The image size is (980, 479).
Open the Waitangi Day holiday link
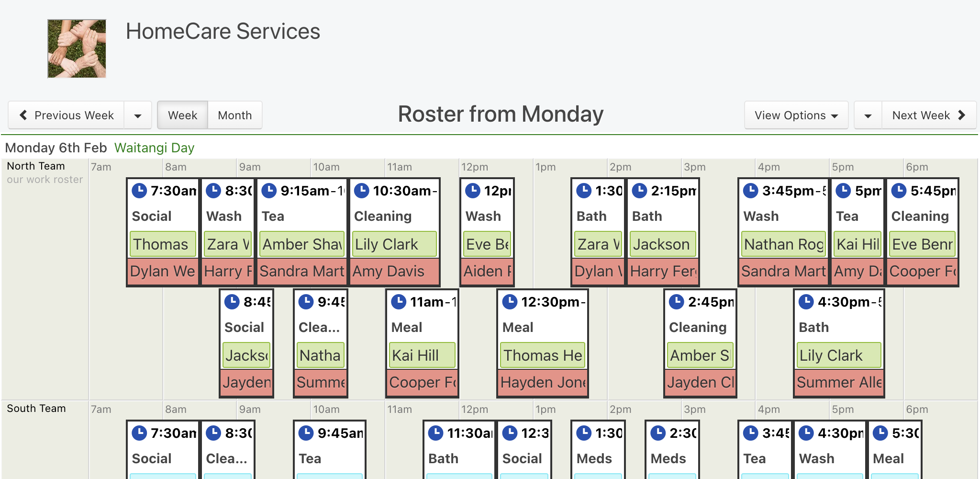154,148
